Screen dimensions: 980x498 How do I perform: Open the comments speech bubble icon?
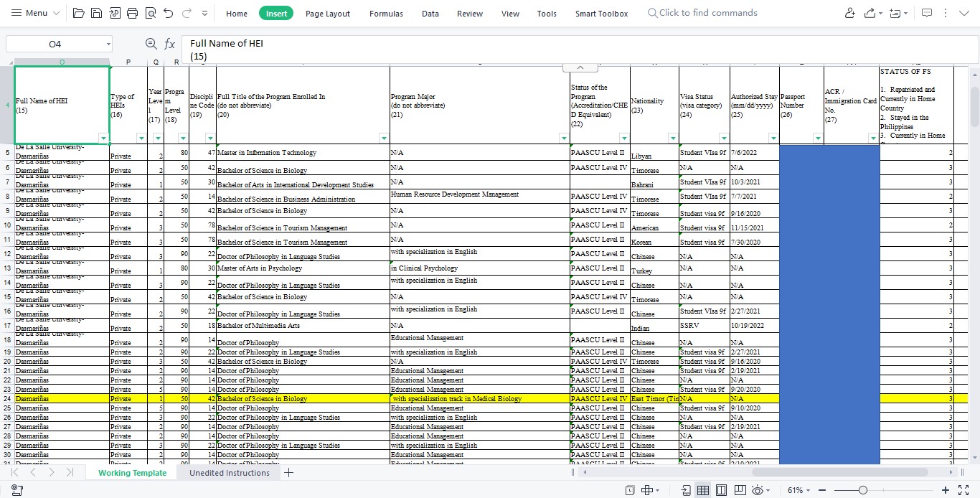pos(927,14)
